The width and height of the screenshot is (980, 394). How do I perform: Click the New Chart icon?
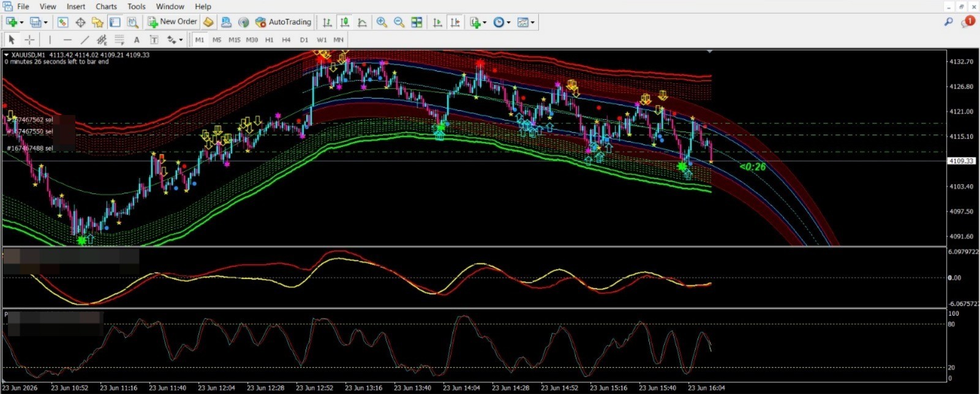(12, 22)
